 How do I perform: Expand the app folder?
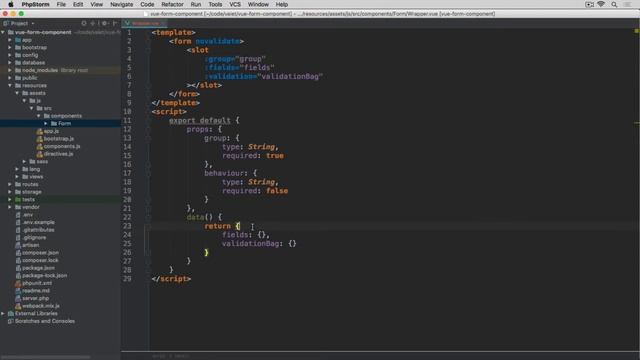[10, 40]
